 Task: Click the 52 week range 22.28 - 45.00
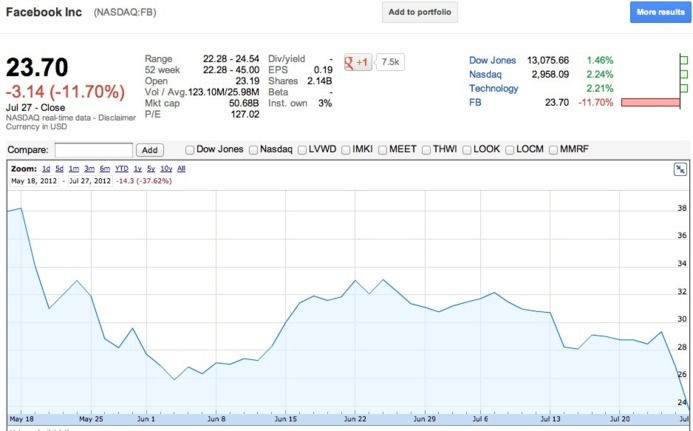click(x=231, y=70)
